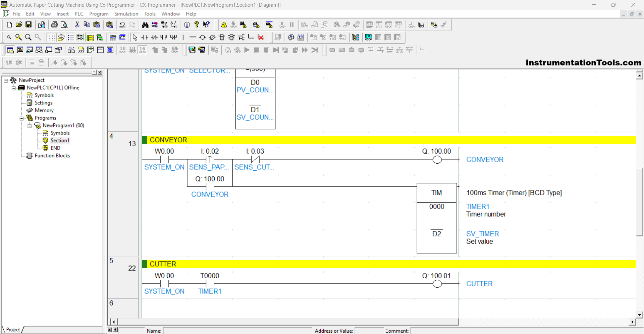Open the Insert menu

coord(62,14)
